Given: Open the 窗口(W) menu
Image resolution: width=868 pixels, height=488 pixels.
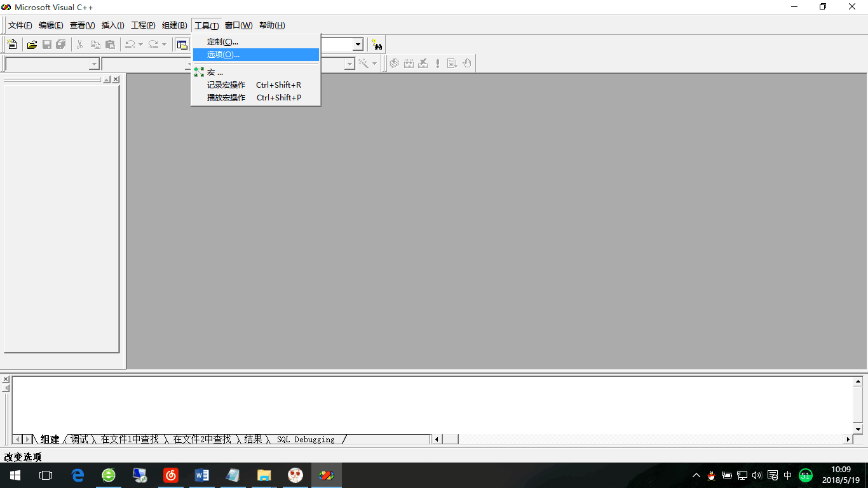Looking at the screenshot, I should click(x=238, y=25).
